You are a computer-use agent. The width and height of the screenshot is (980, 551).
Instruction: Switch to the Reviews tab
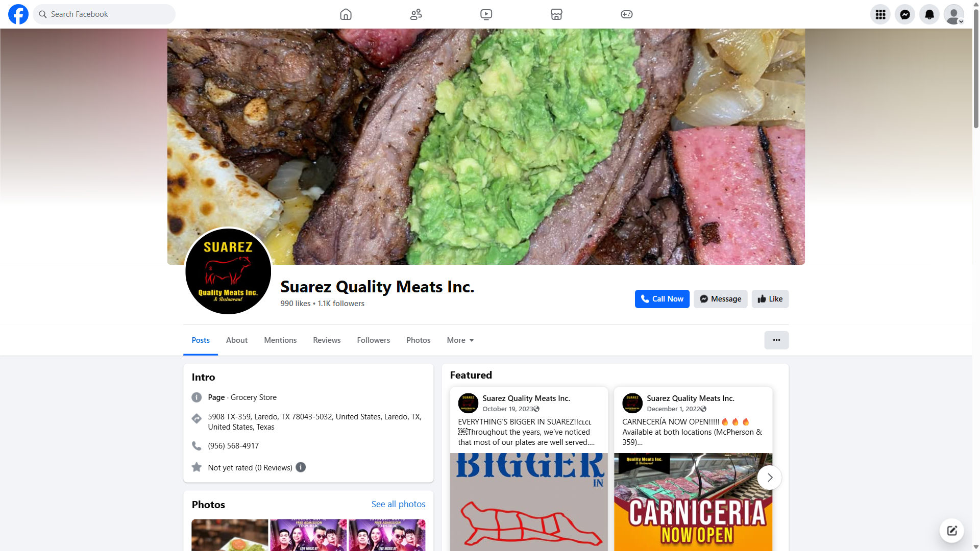tap(327, 340)
